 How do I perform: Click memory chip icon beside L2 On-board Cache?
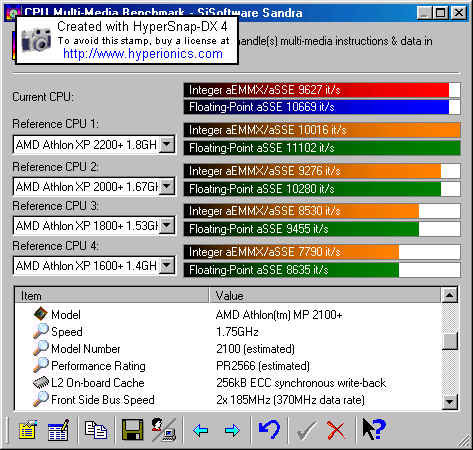pos(41,382)
